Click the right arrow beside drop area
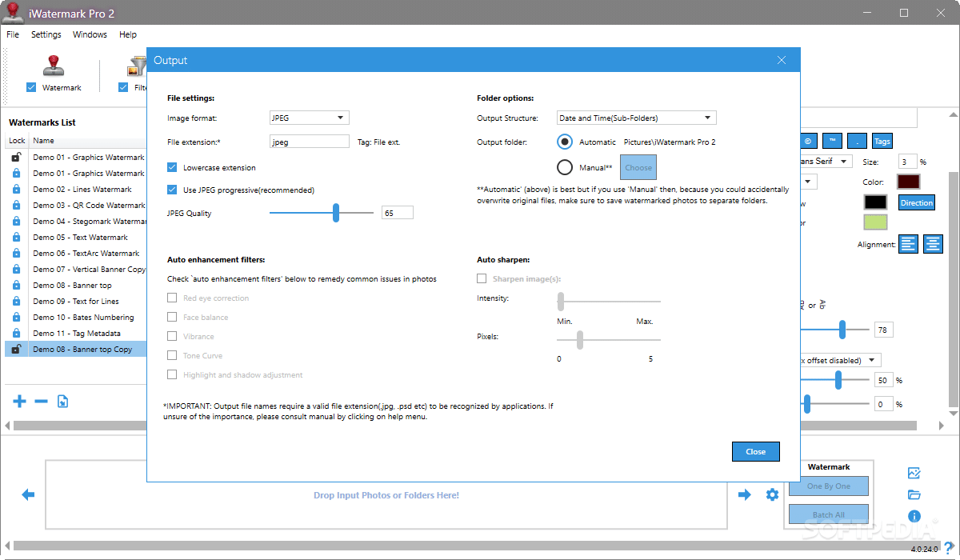Image resolution: width=960 pixels, height=560 pixels. click(745, 495)
